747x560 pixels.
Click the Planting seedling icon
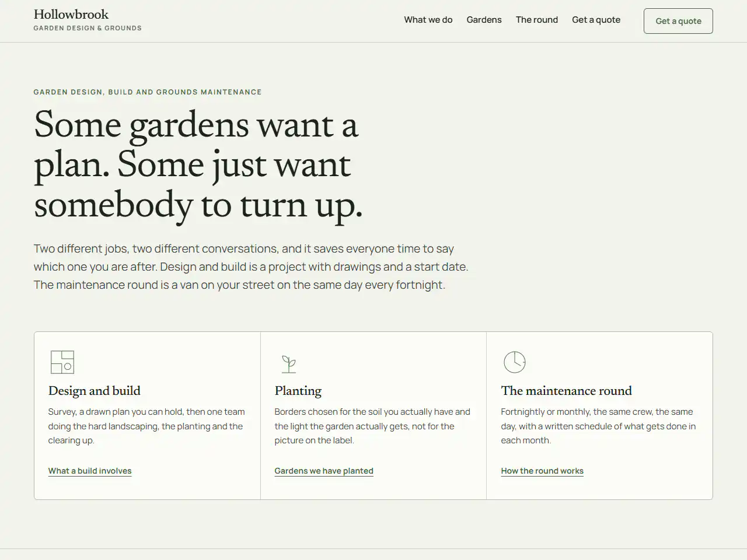click(289, 363)
